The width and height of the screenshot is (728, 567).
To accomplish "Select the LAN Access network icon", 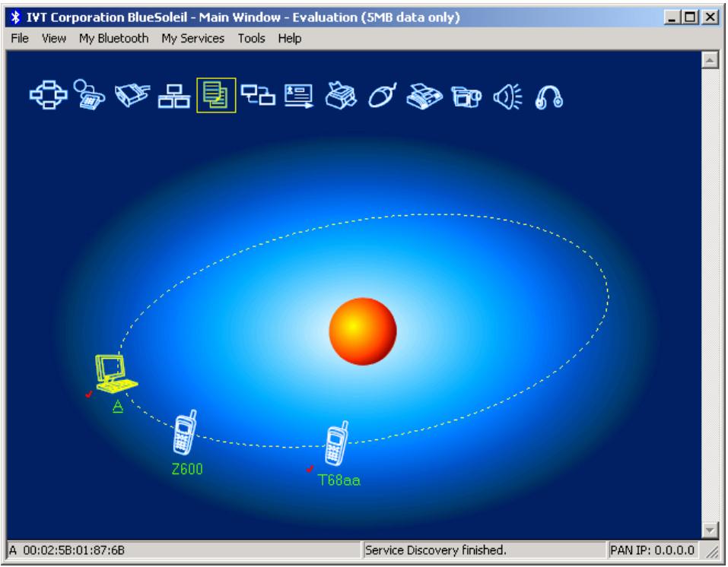I will point(174,96).
